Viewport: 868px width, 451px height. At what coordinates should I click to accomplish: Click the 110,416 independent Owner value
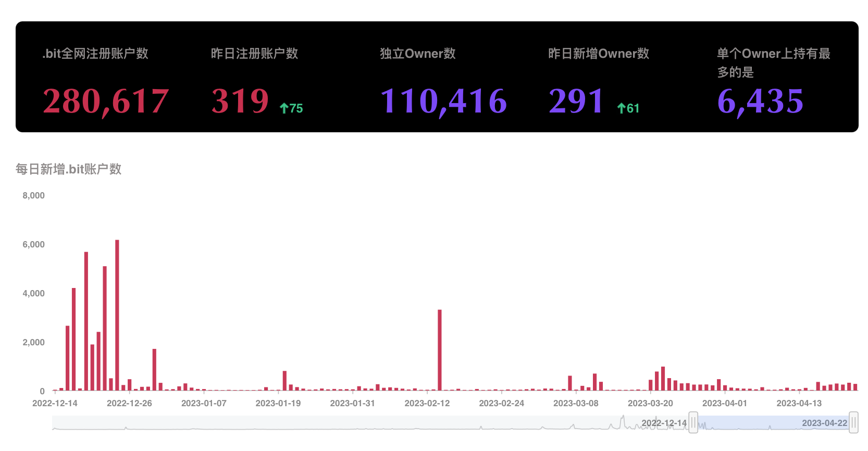click(x=443, y=101)
